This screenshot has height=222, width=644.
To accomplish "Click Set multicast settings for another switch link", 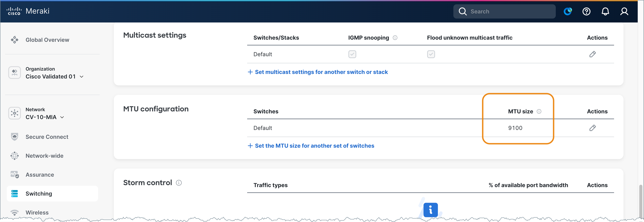I will pos(318,72).
